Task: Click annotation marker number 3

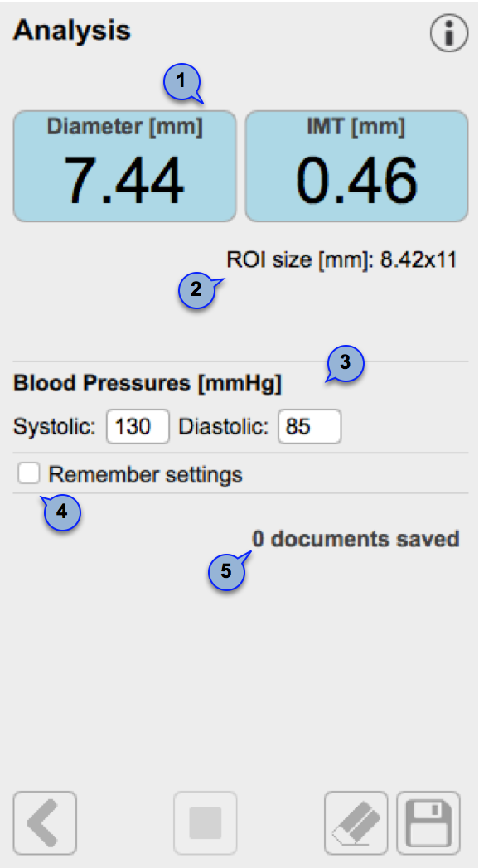Action: coord(344,363)
